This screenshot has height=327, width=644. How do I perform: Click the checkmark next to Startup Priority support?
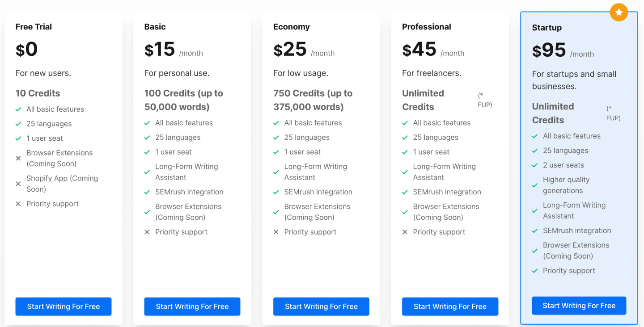click(535, 271)
